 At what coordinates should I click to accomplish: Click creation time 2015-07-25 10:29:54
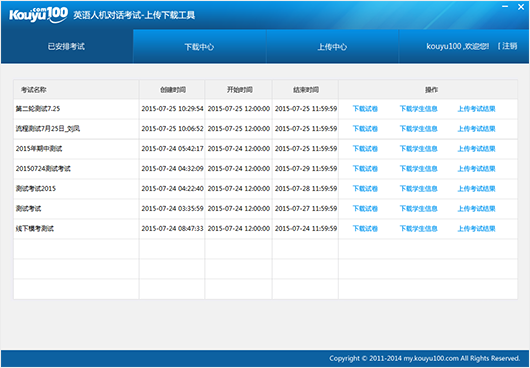[172, 109]
